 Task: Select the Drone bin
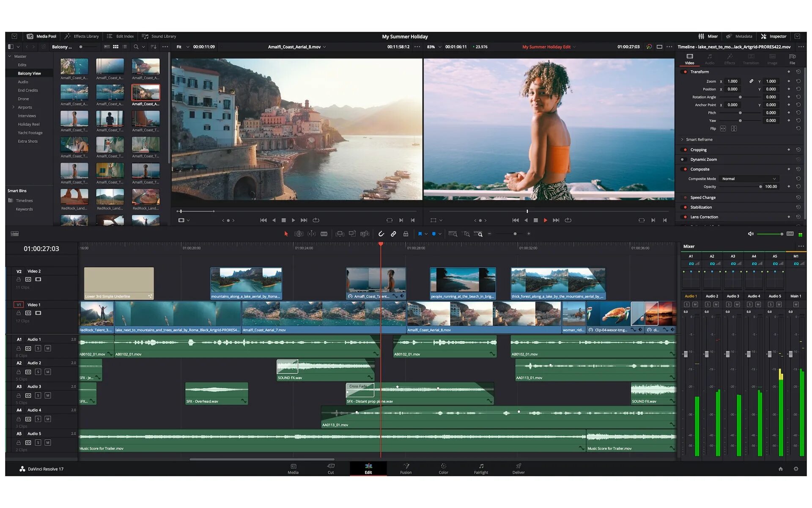pyautogui.click(x=23, y=99)
